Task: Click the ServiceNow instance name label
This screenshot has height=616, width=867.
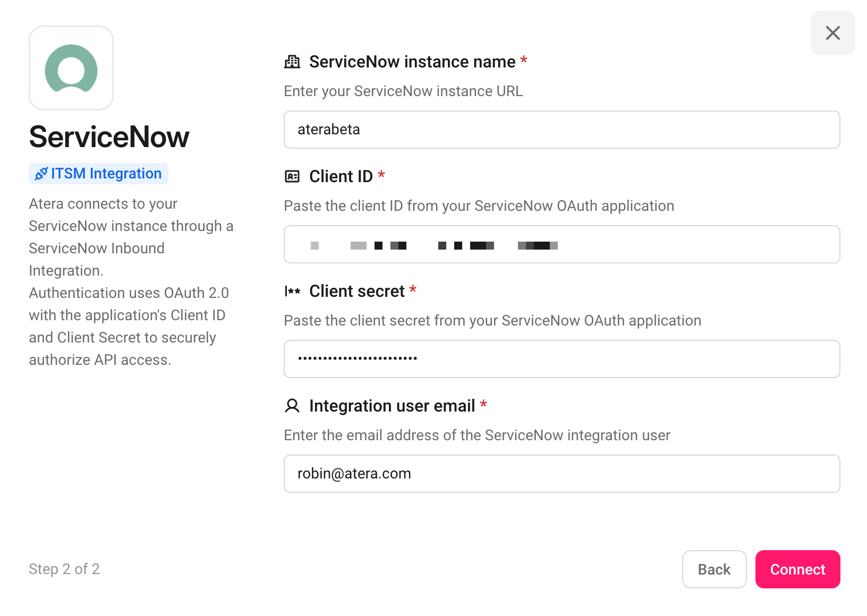Action: (412, 62)
